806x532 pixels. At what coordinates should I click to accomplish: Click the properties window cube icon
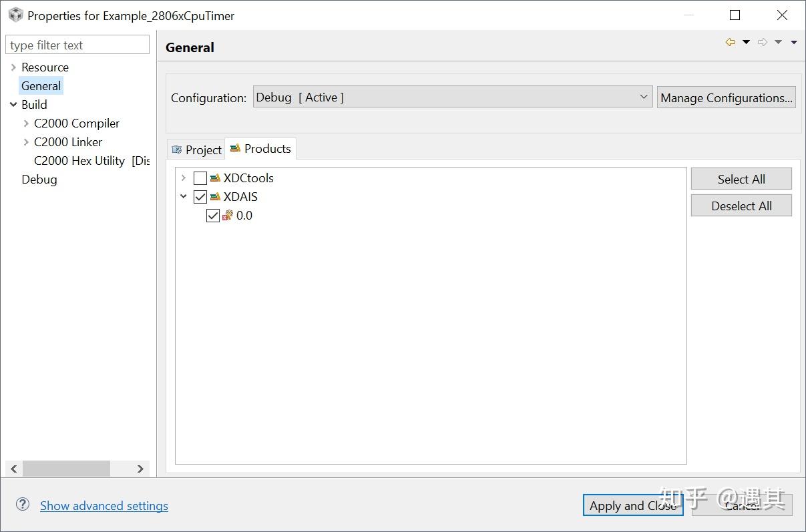tap(15, 15)
